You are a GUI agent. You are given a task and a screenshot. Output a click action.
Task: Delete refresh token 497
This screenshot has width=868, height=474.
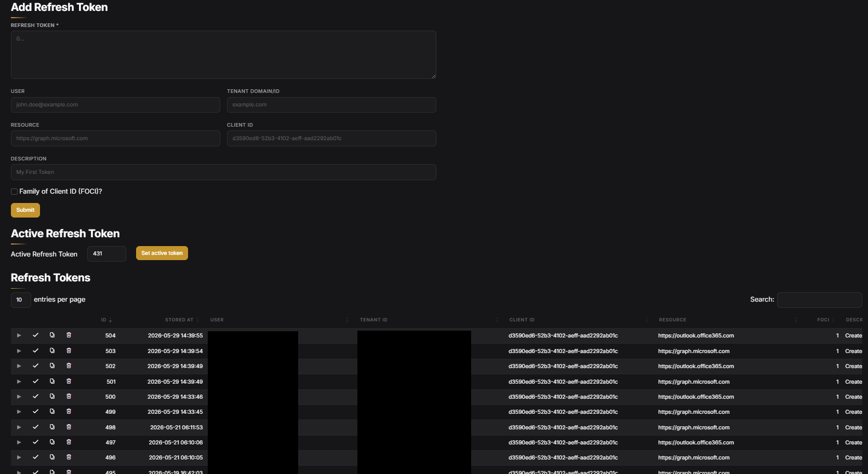(x=69, y=442)
